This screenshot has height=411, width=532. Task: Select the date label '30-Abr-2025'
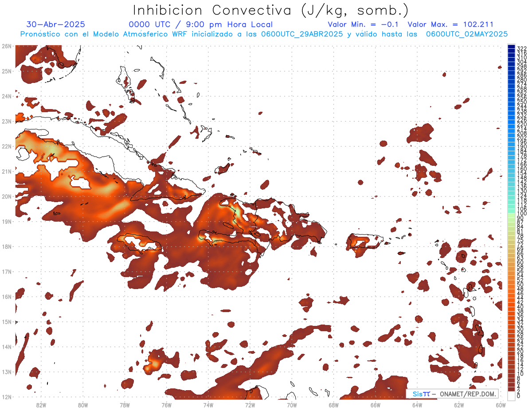pyautogui.click(x=56, y=24)
